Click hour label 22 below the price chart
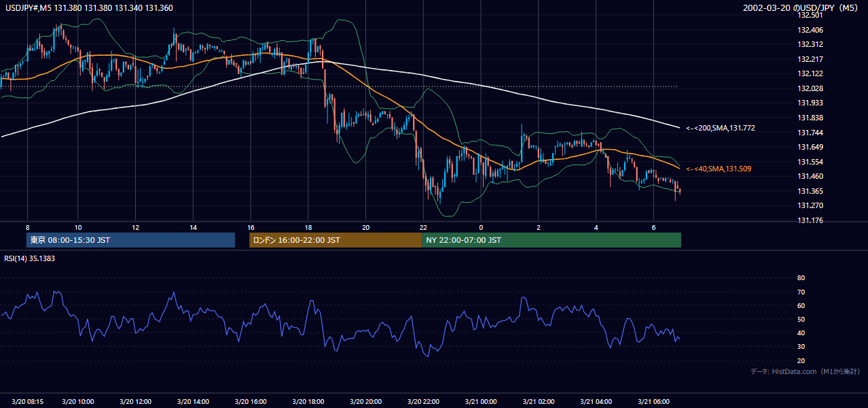Image resolution: width=868 pixels, height=408 pixels. click(423, 227)
